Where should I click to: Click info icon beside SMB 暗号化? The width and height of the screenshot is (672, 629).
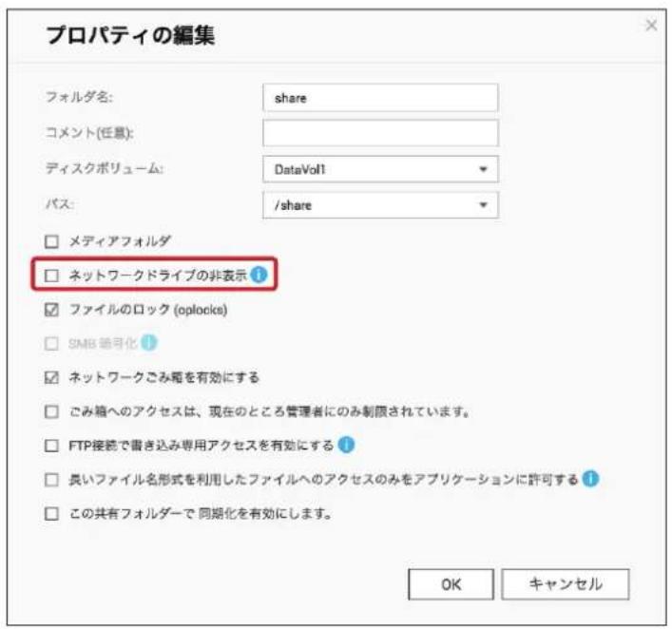(x=148, y=342)
